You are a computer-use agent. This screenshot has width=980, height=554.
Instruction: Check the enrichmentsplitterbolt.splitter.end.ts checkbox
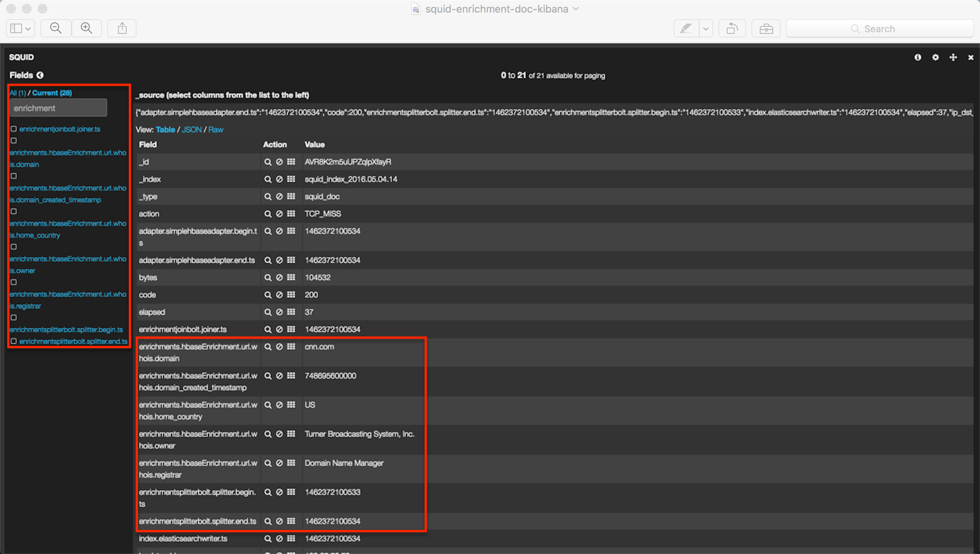click(x=13, y=342)
